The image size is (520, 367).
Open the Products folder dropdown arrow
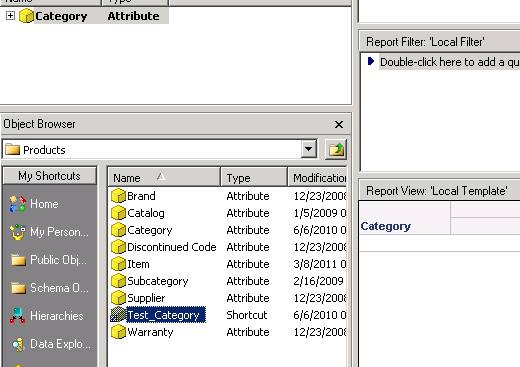[x=309, y=149]
